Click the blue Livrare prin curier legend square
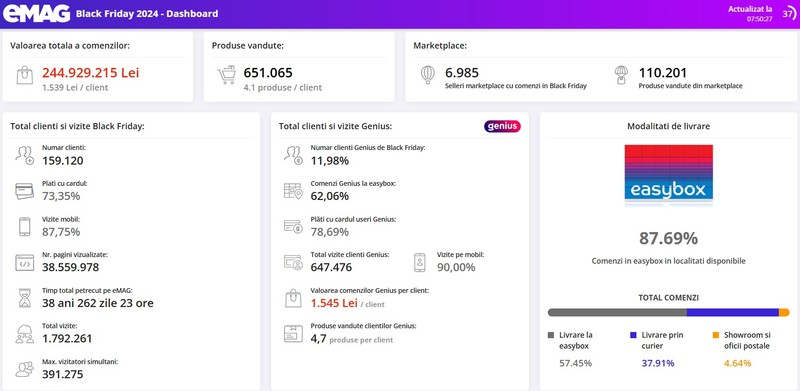The height and width of the screenshot is (391, 800). (x=633, y=335)
